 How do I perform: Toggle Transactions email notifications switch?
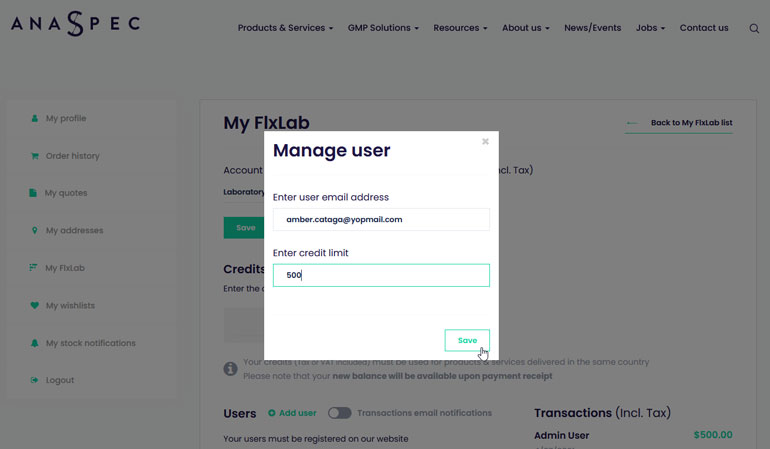[x=339, y=413]
